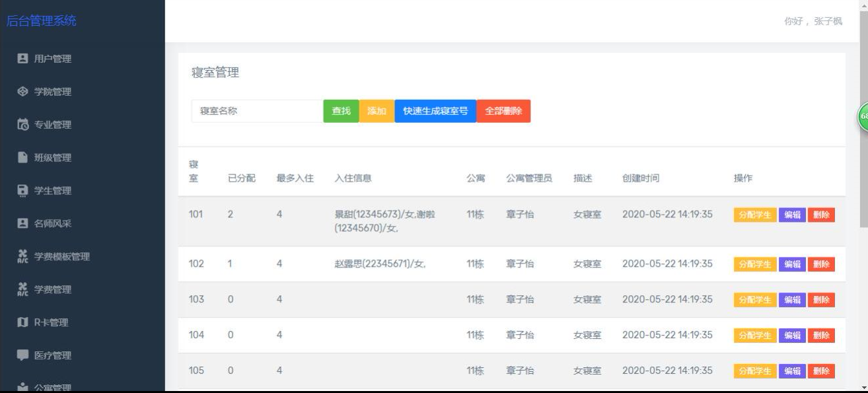Click the 你好，张子枫 user greeting
This screenshot has width=868, height=393.
click(x=813, y=22)
